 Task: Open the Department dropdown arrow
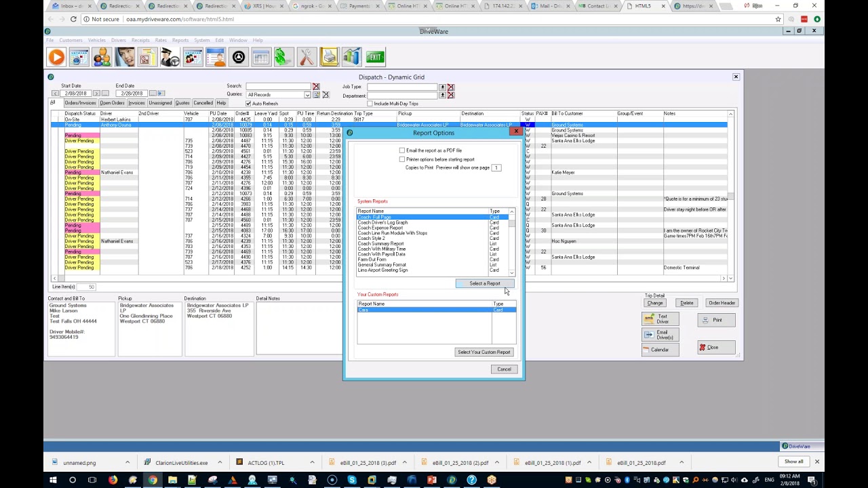point(442,95)
